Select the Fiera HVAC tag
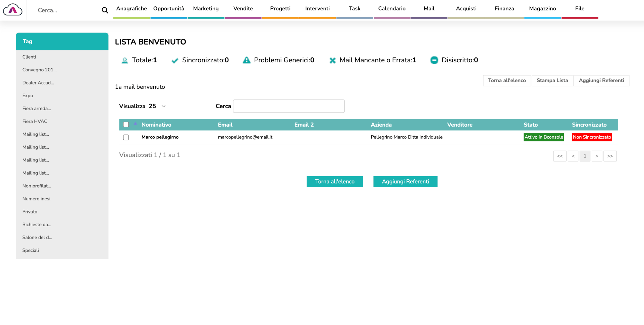The height and width of the screenshot is (325, 644). 35,121
